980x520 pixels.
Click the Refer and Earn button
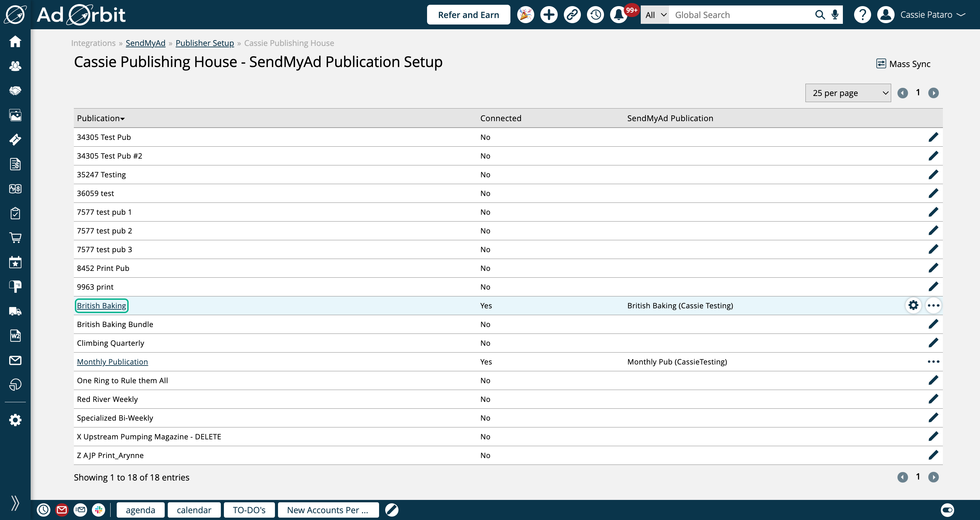pos(468,15)
